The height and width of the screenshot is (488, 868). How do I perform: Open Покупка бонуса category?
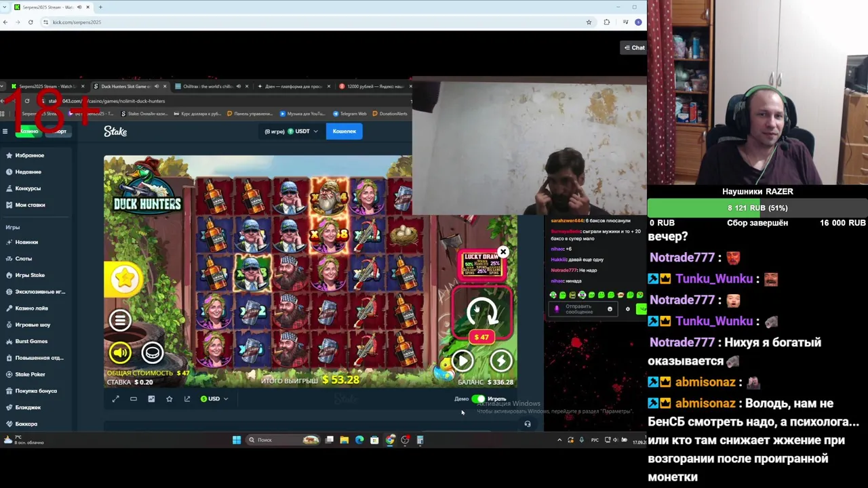coord(36,390)
